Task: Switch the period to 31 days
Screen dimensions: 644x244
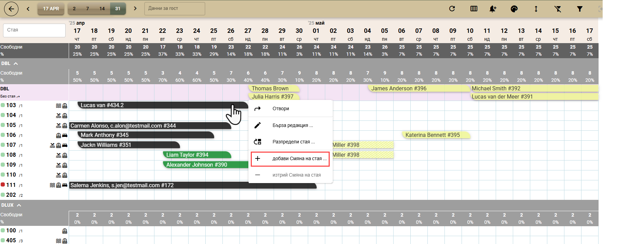Action: point(118,9)
